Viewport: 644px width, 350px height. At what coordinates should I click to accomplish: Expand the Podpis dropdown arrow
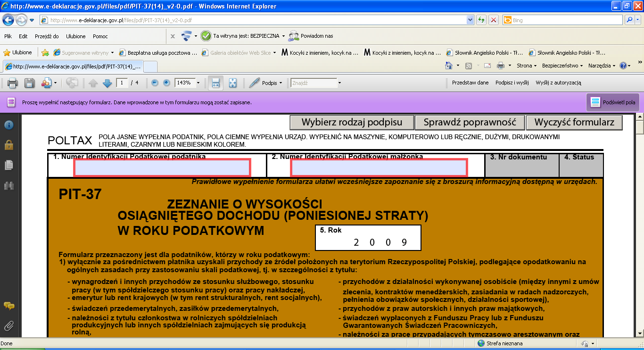pos(281,83)
